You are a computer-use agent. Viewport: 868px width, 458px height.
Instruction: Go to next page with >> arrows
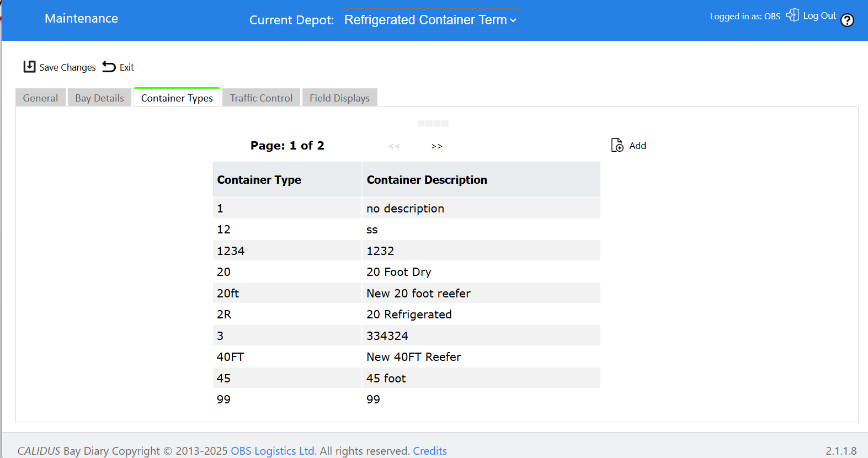pyautogui.click(x=436, y=146)
